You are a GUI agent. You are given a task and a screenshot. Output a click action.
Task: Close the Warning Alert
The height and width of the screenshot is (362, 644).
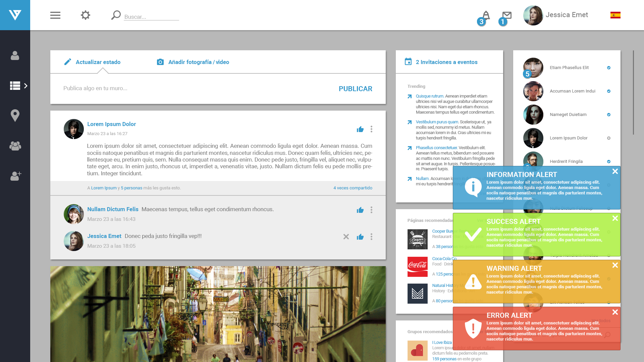615,265
